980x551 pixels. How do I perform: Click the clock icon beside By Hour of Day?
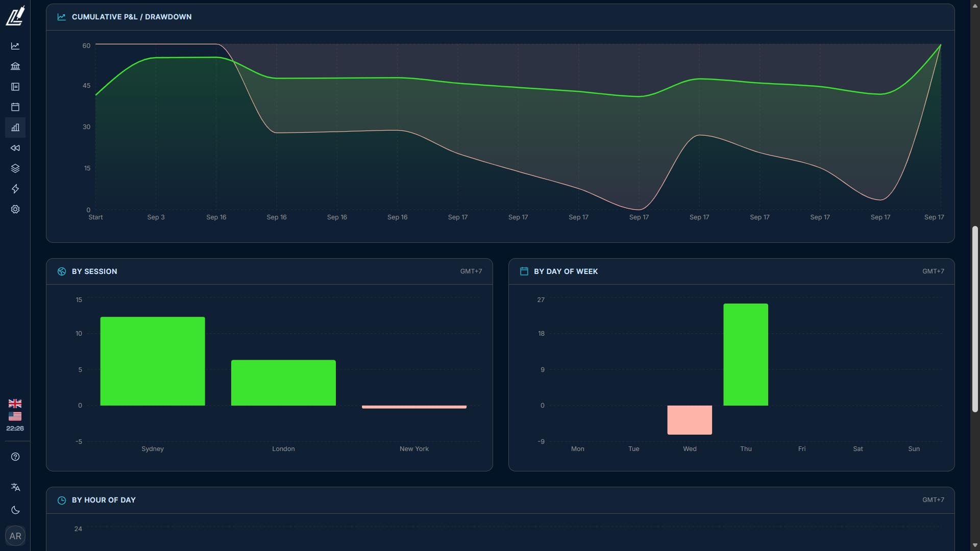[62, 500]
